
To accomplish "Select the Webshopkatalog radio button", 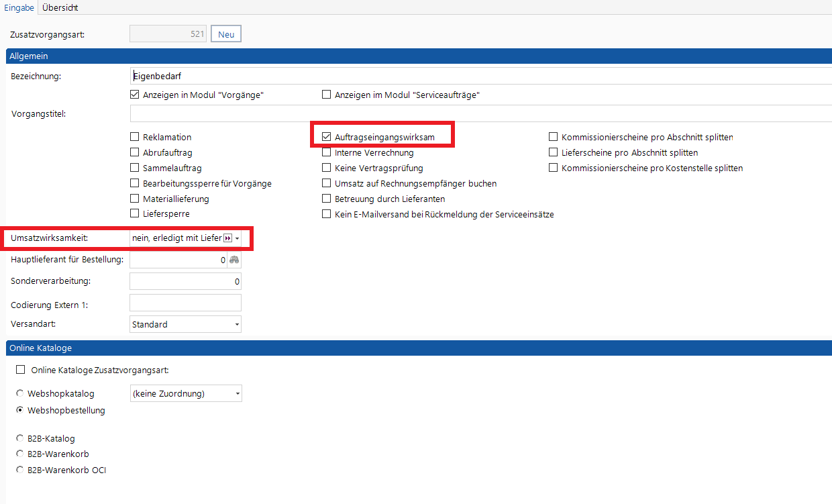I will pyautogui.click(x=20, y=393).
